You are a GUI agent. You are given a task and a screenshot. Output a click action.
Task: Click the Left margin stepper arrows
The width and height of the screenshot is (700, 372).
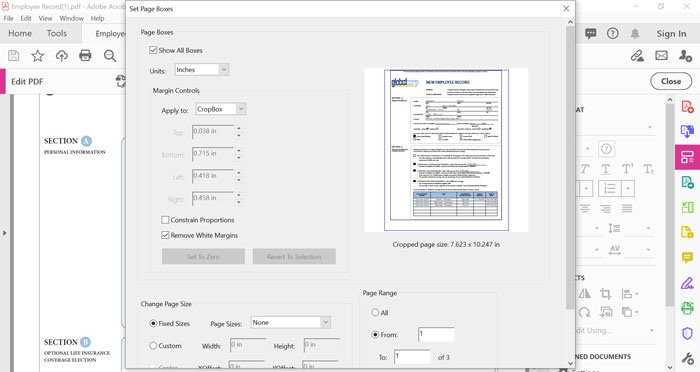tap(238, 176)
